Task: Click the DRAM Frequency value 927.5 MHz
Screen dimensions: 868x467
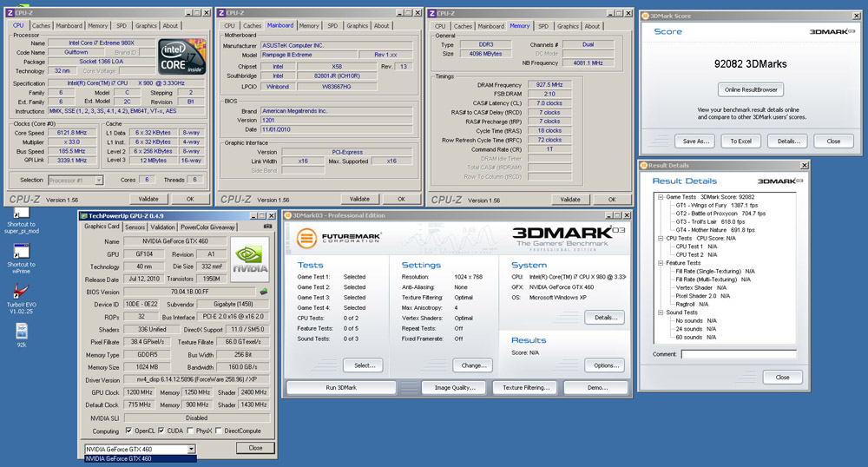Action: coord(549,85)
